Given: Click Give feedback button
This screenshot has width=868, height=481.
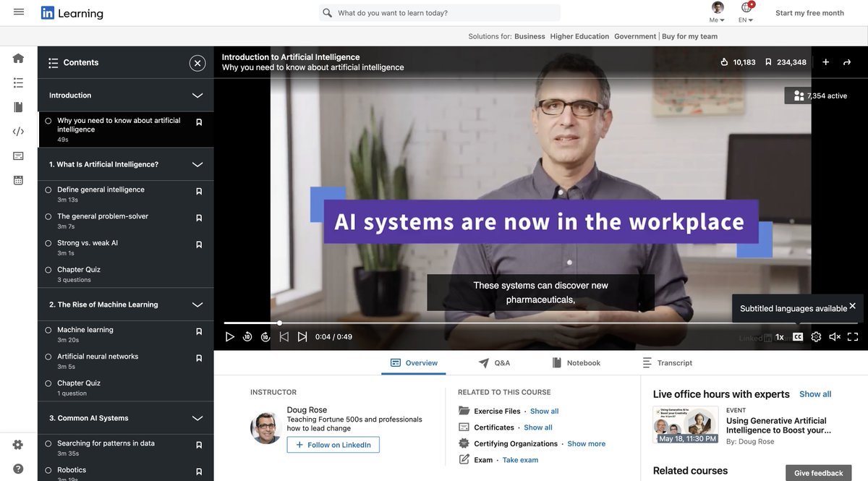Looking at the screenshot, I should [x=817, y=473].
